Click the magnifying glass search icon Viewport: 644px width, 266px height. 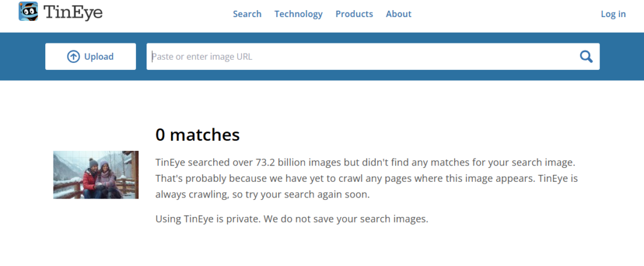point(586,57)
